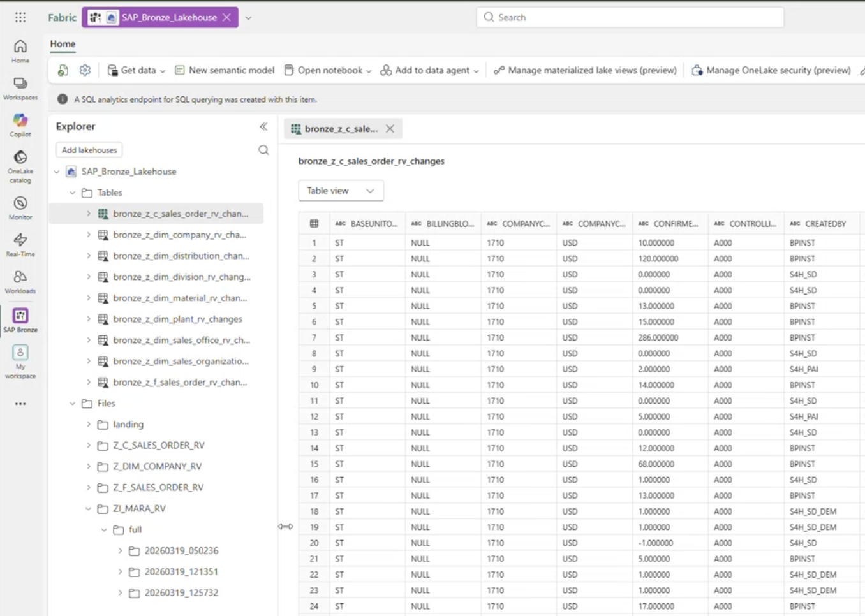The width and height of the screenshot is (865, 616).
Task: Click the Add lakehouses button
Action: 89,150
